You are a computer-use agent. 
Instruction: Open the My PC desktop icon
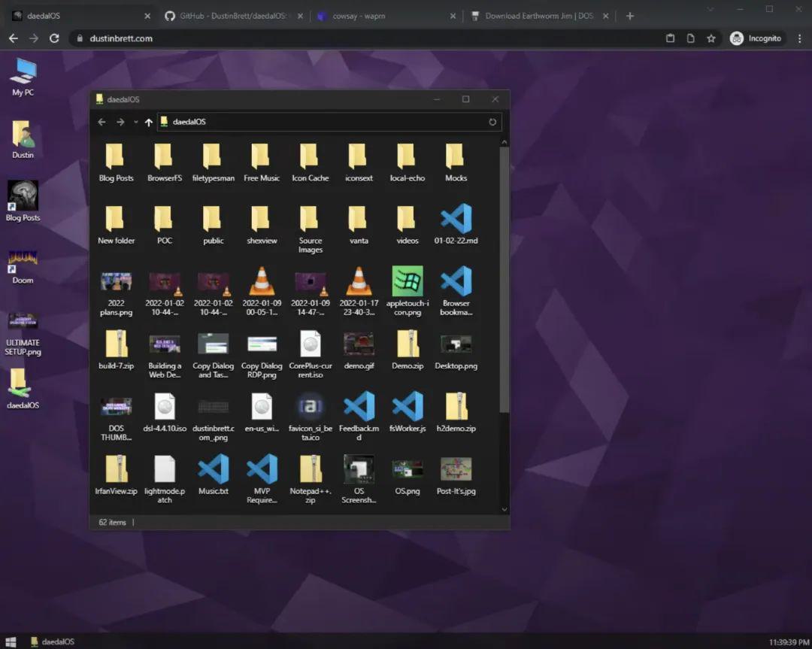[23, 75]
